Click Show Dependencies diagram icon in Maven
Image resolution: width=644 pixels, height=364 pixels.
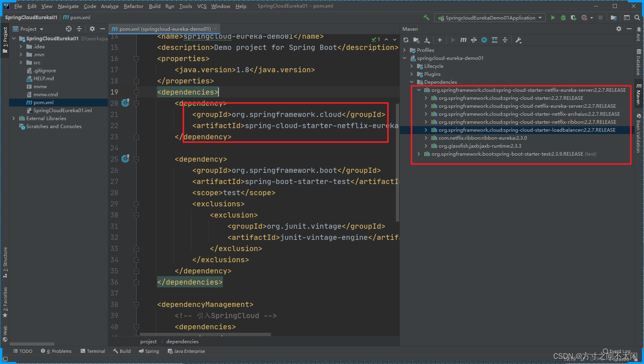click(495, 40)
